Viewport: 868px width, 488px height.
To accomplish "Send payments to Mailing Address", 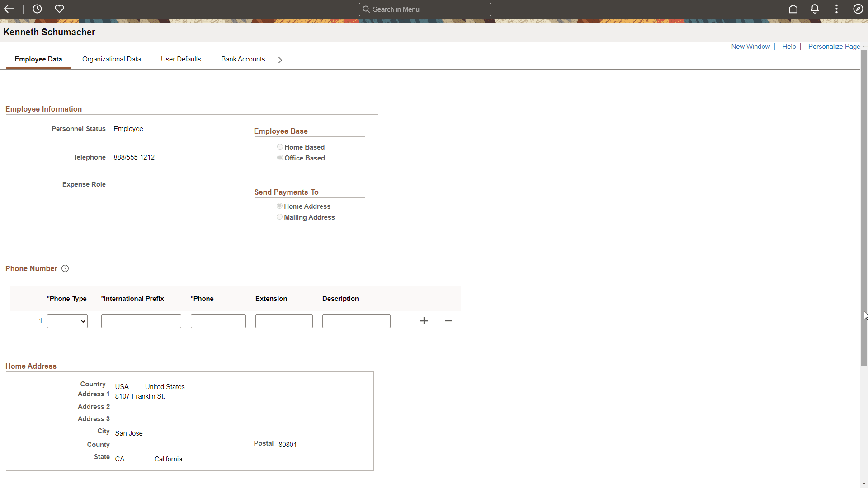I will (x=279, y=216).
